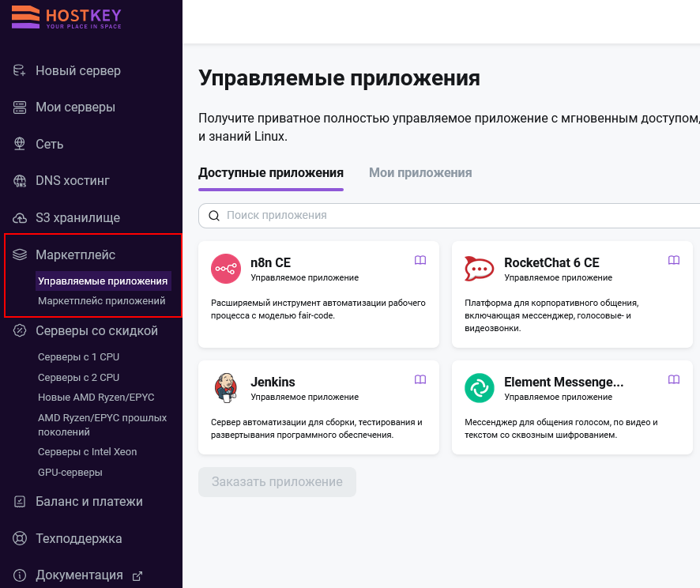Click Jenkins description about сборки, тестирования

317,428
